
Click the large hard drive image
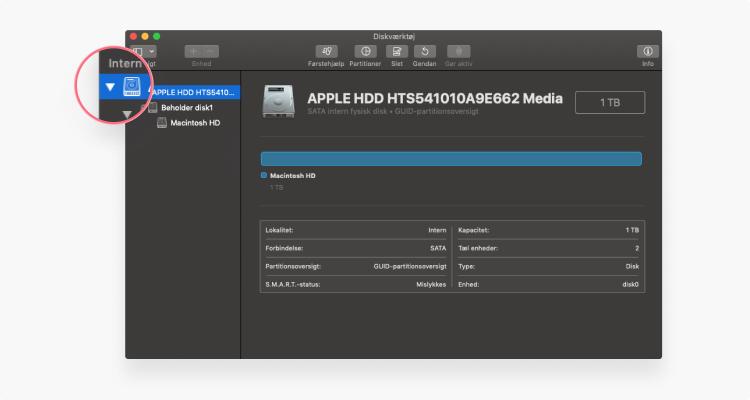coord(278,101)
